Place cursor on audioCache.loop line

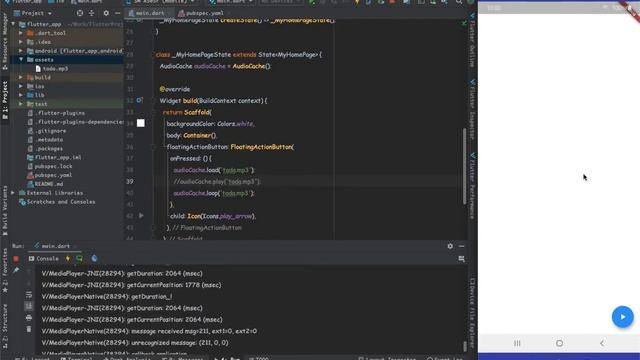click(x=213, y=193)
